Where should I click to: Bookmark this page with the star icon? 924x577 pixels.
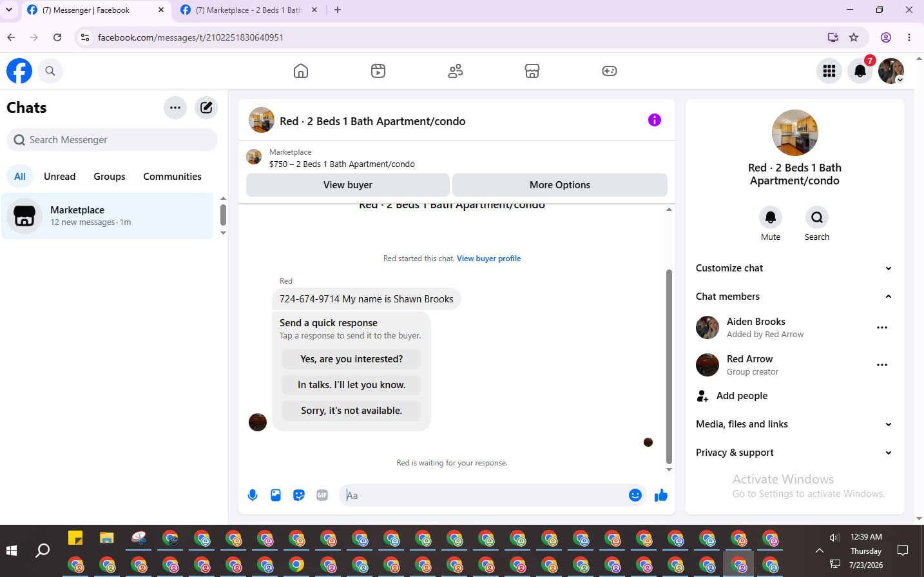coord(854,37)
